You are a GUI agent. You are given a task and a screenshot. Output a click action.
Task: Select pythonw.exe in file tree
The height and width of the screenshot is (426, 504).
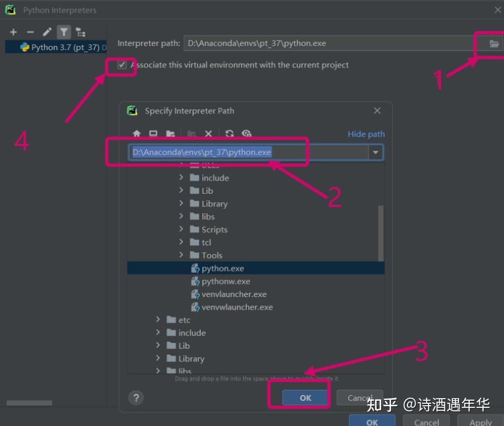[x=255, y=281]
